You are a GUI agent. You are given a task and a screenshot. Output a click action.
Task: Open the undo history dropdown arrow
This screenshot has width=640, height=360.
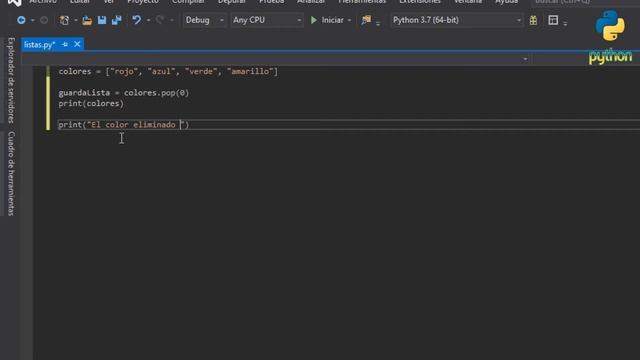pyautogui.click(x=148, y=20)
